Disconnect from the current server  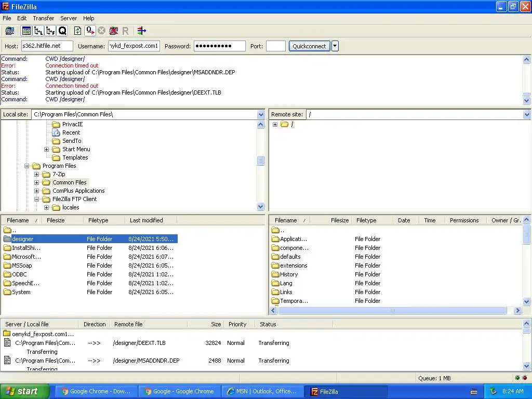click(114, 31)
